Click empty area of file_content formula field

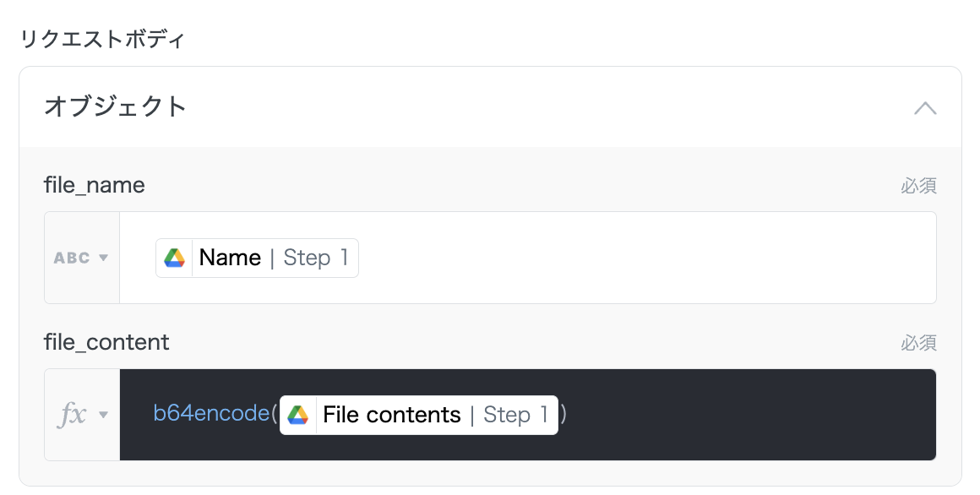pyautogui.click(x=743, y=415)
